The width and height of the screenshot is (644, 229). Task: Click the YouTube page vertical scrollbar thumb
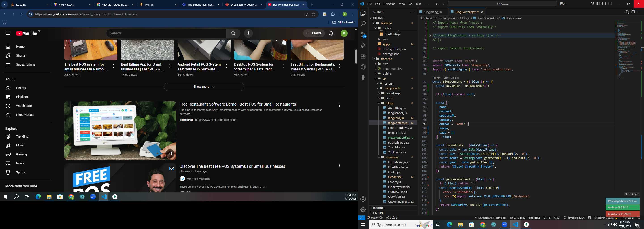click(x=356, y=57)
